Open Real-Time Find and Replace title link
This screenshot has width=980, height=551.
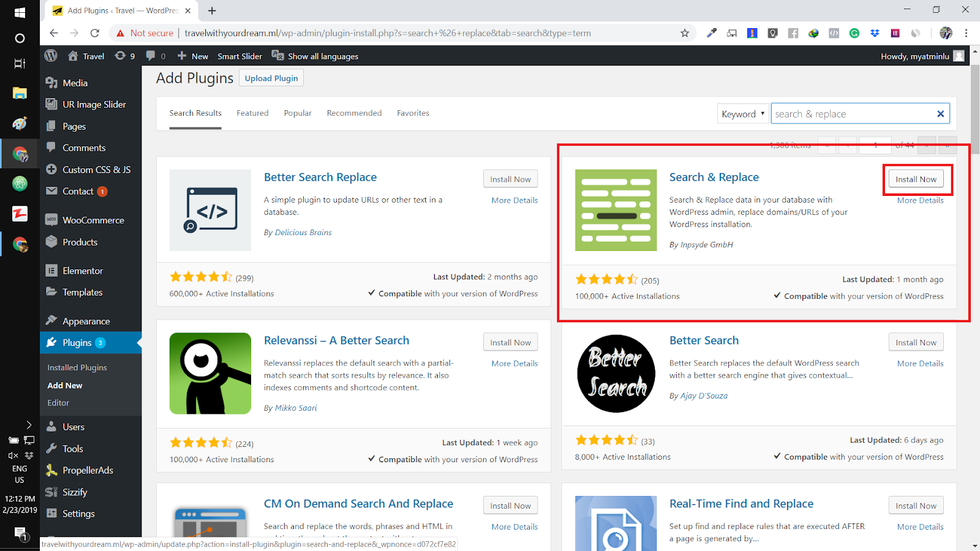click(x=741, y=504)
